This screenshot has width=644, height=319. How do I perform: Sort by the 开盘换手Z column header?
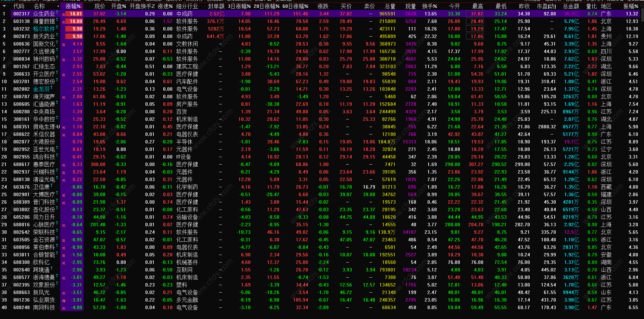(142, 6)
